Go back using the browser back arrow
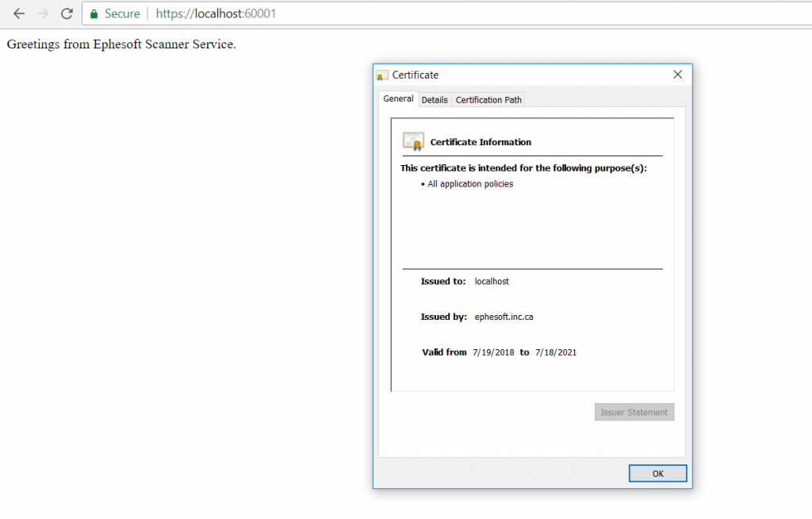The width and height of the screenshot is (812, 519). click(x=19, y=13)
